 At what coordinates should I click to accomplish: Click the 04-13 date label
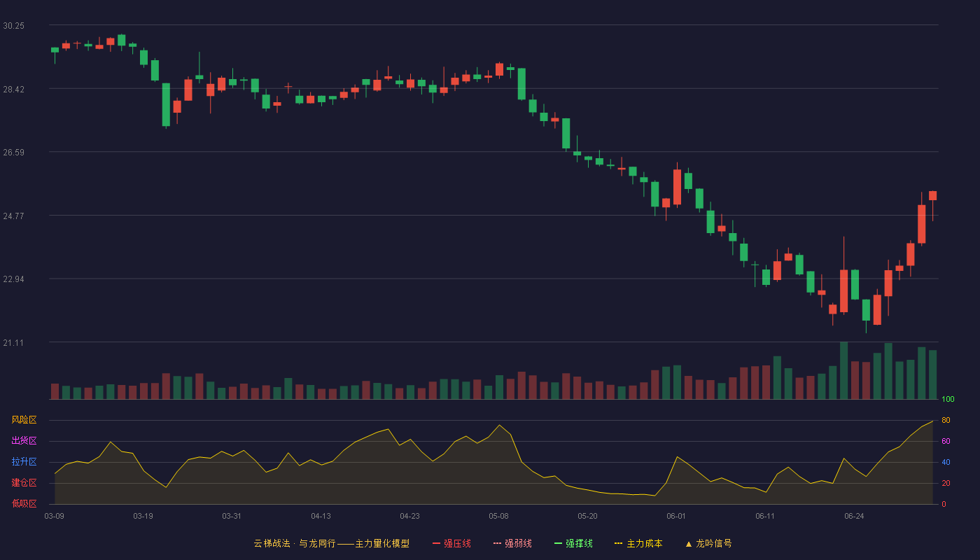pos(321,517)
